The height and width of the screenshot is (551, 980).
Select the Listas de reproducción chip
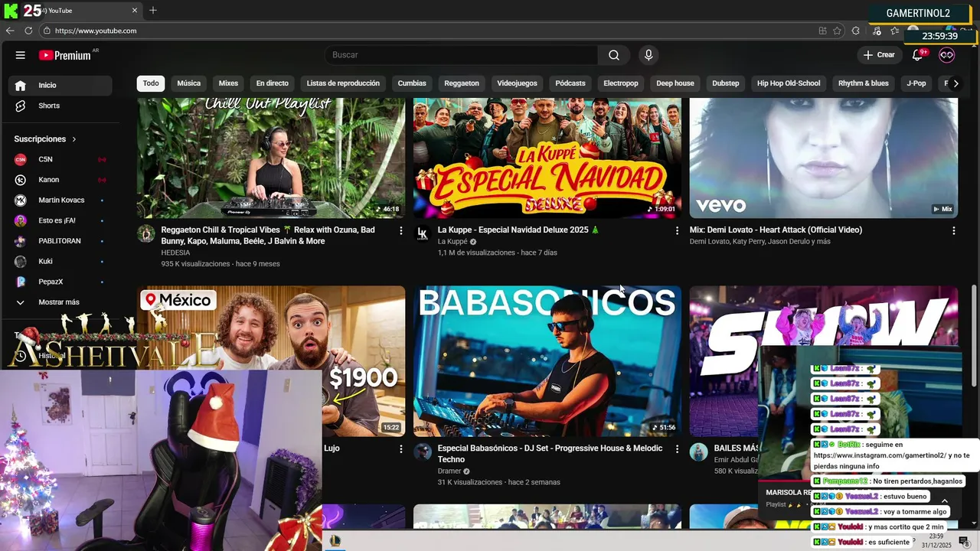click(343, 83)
